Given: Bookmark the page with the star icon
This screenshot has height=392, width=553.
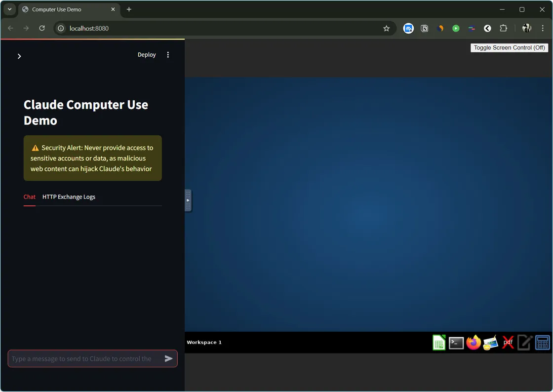Looking at the screenshot, I should pyautogui.click(x=387, y=28).
